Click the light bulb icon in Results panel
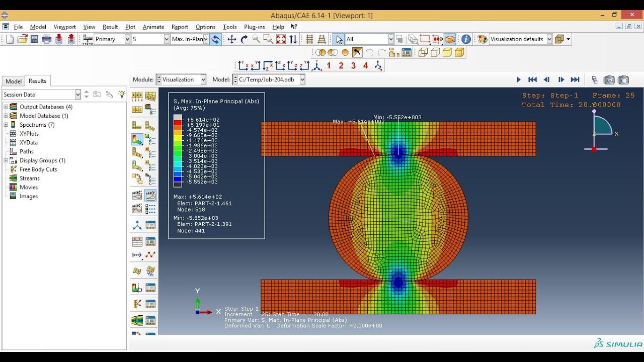This screenshot has width=644, height=362. [x=121, y=94]
